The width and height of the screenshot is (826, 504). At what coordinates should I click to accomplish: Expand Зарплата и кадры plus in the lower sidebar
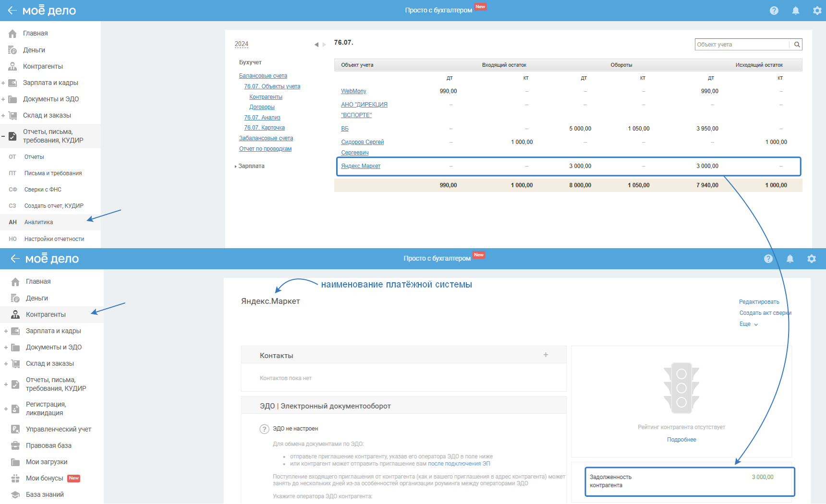(6, 331)
